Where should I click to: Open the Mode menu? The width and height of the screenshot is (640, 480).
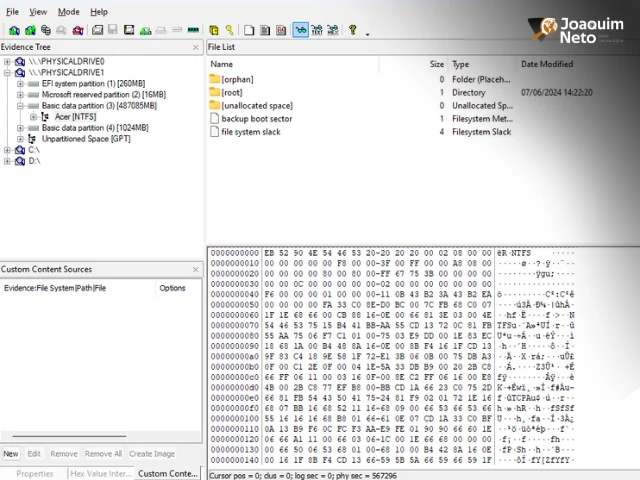tap(68, 12)
